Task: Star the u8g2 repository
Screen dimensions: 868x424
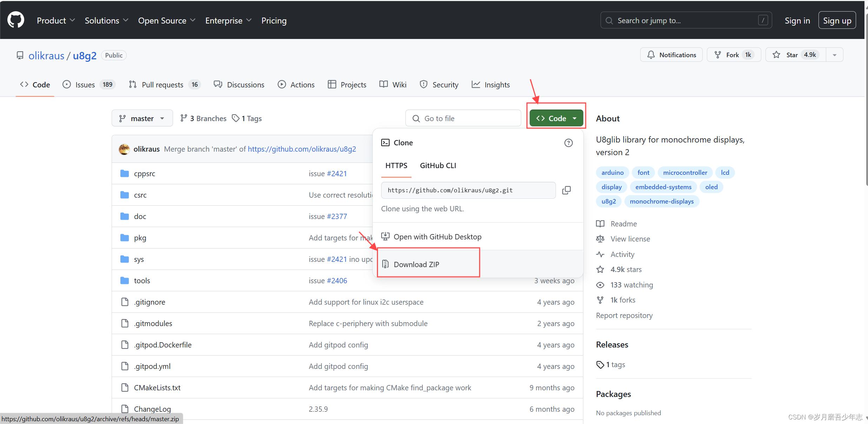Action: [x=796, y=55]
